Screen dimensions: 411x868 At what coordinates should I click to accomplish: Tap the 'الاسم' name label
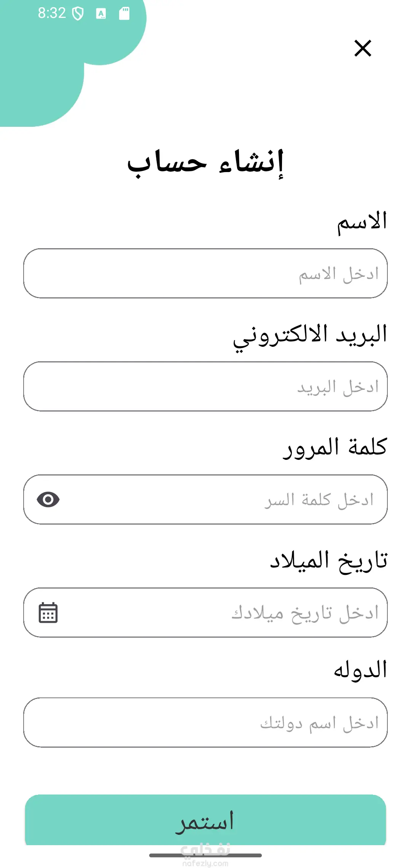362,222
